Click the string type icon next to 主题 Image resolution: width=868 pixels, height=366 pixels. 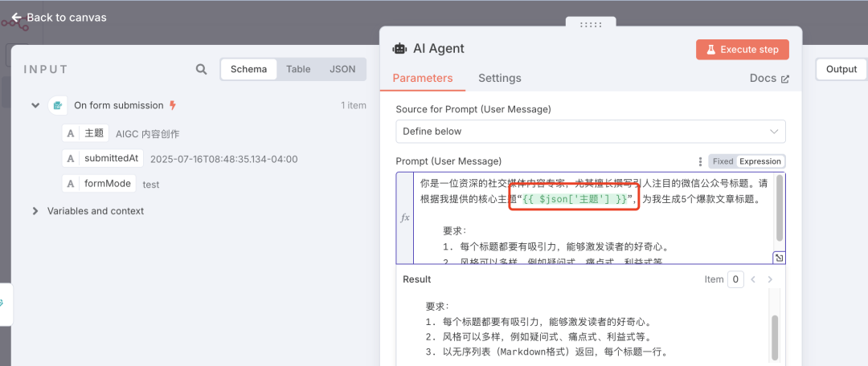click(70, 132)
